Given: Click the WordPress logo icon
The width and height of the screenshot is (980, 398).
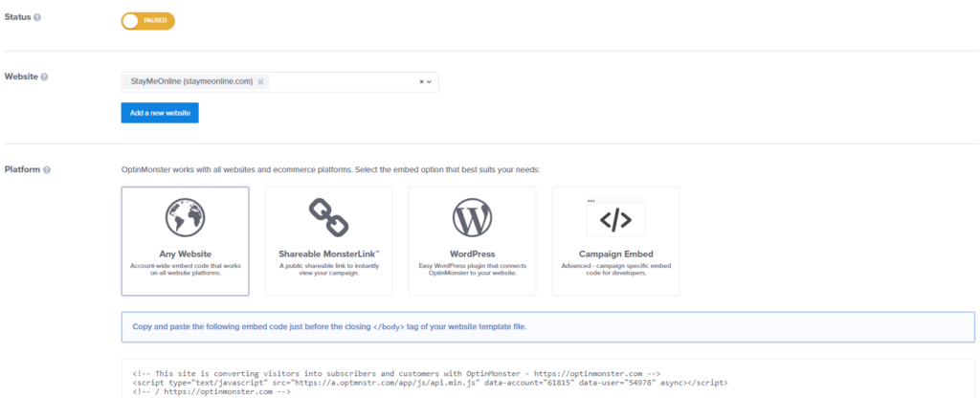Looking at the screenshot, I should point(473,217).
